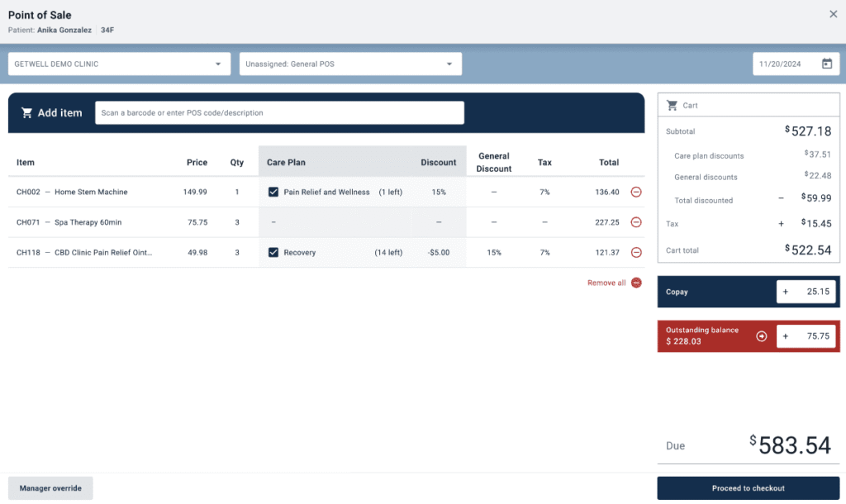Edit the Copay amount field
The height and width of the screenshot is (504, 846).
806,292
